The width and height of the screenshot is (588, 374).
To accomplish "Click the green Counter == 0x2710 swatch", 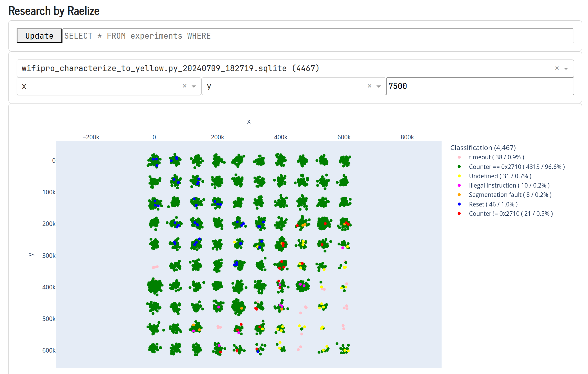I will [459, 167].
